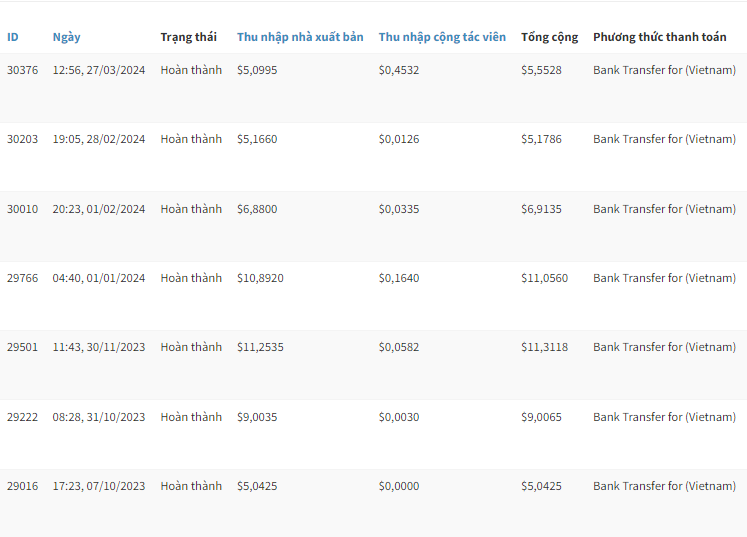Click publisher earnings $10,8920

click(260, 278)
